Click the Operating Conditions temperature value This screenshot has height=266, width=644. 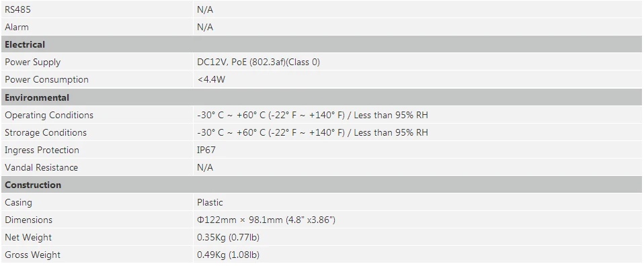pyautogui.click(x=313, y=116)
